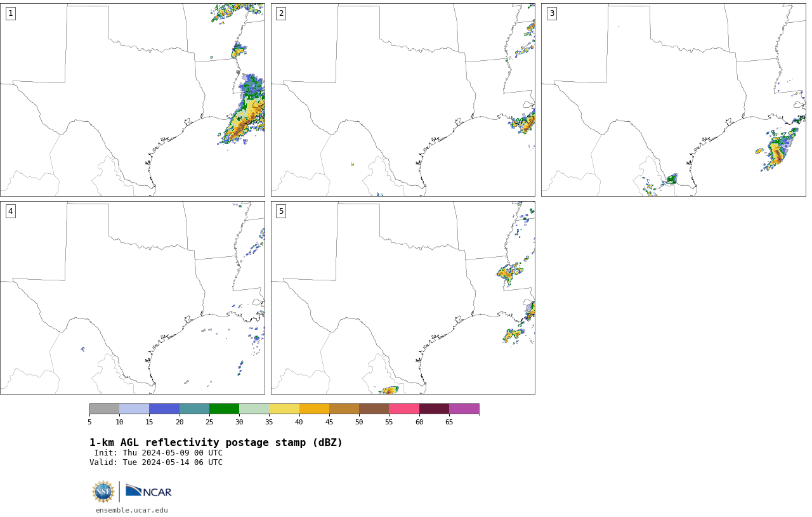
Task: Open ensemble member 2 map panel
Action: point(403,100)
